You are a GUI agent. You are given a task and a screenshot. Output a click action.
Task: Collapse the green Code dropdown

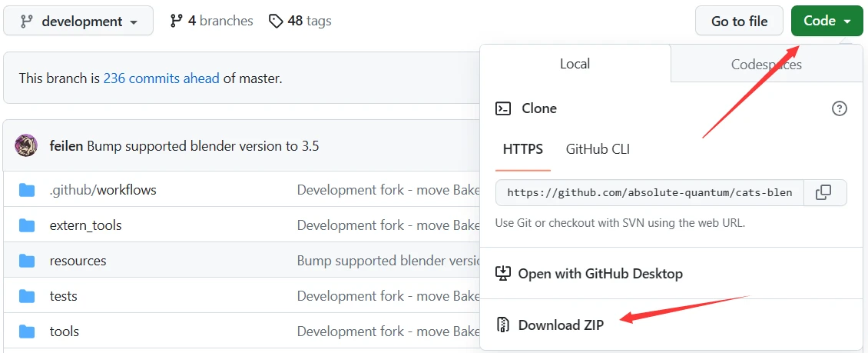coord(827,21)
